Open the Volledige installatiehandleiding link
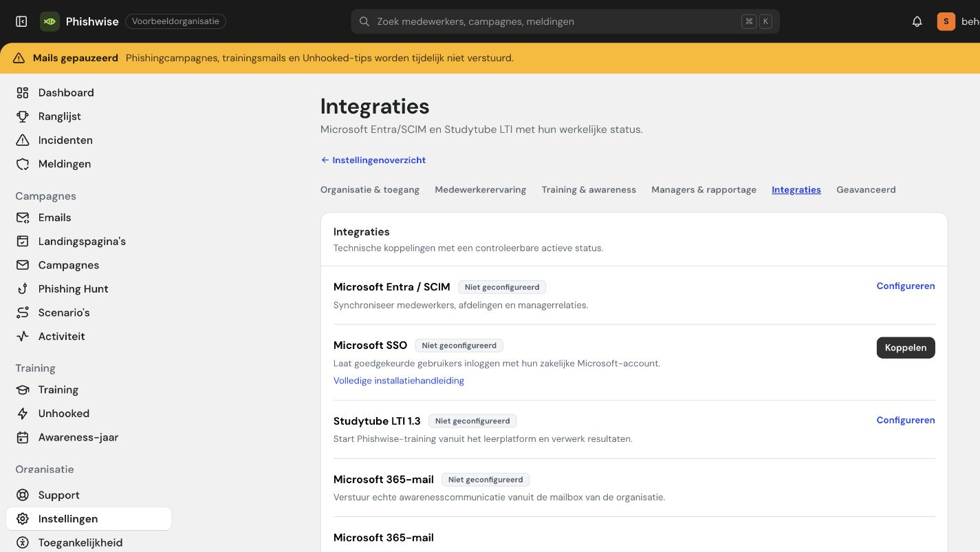 click(x=399, y=381)
